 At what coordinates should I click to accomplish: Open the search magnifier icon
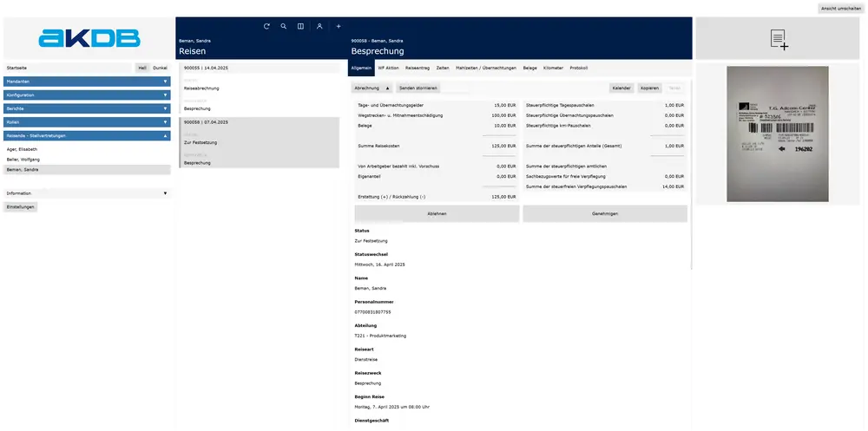[283, 26]
